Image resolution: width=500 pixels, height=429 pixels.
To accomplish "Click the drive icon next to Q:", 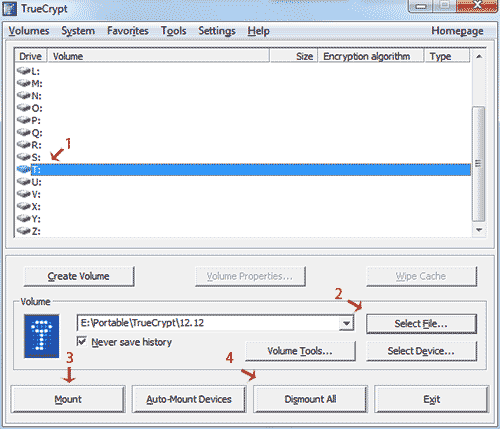I will click(23, 132).
